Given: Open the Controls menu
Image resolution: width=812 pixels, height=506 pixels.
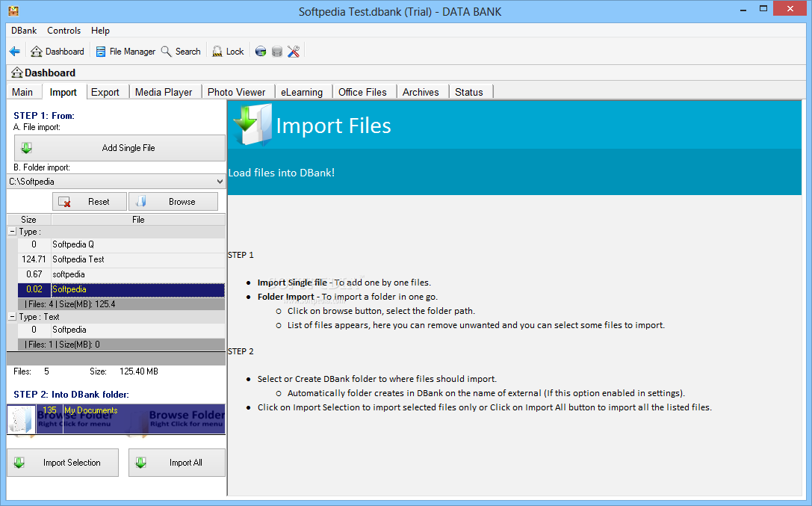Looking at the screenshot, I should tap(63, 31).
